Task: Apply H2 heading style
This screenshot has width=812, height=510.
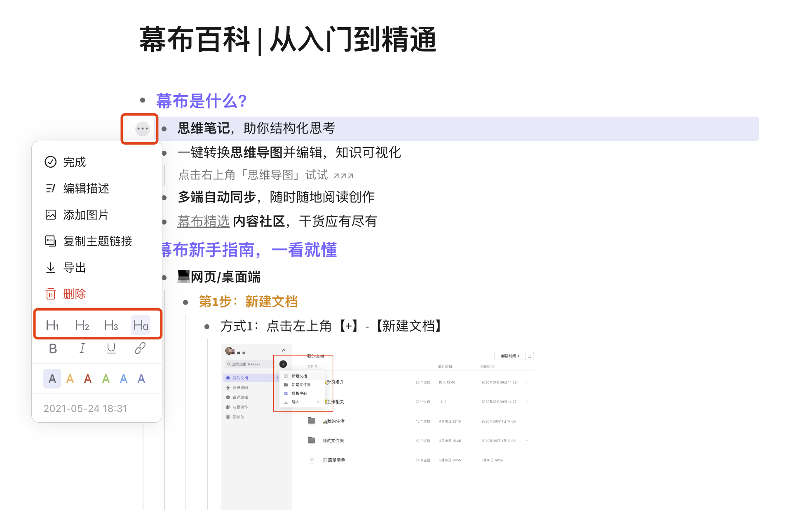Action: pos(82,325)
